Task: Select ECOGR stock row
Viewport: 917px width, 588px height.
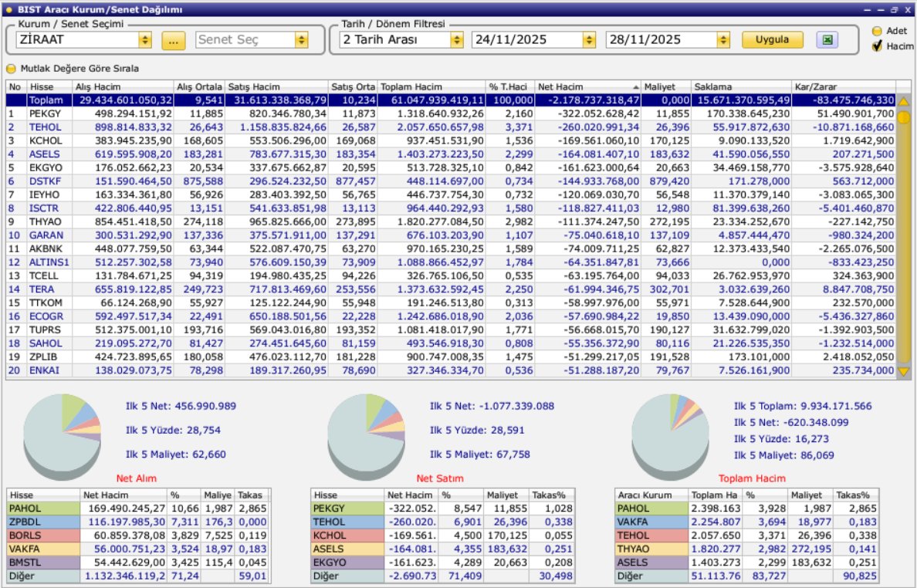Action: point(451,316)
